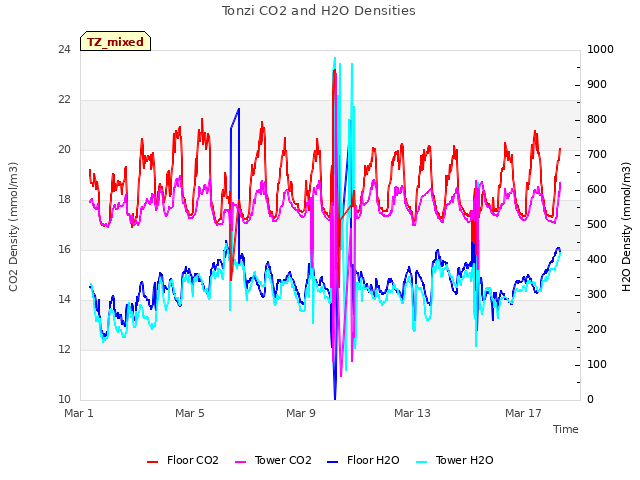Click the Mar 1 x-axis tick label
640x480 pixels.
point(79,413)
